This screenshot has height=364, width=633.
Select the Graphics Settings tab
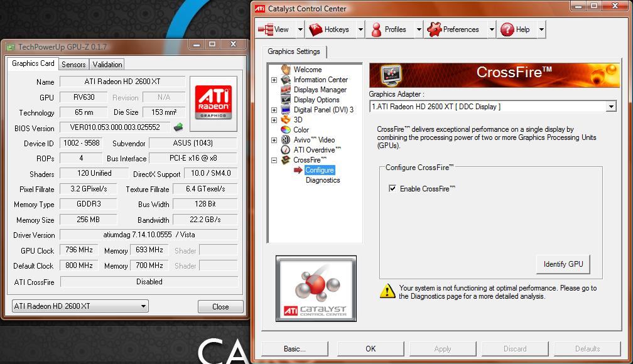pyautogui.click(x=294, y=51)
